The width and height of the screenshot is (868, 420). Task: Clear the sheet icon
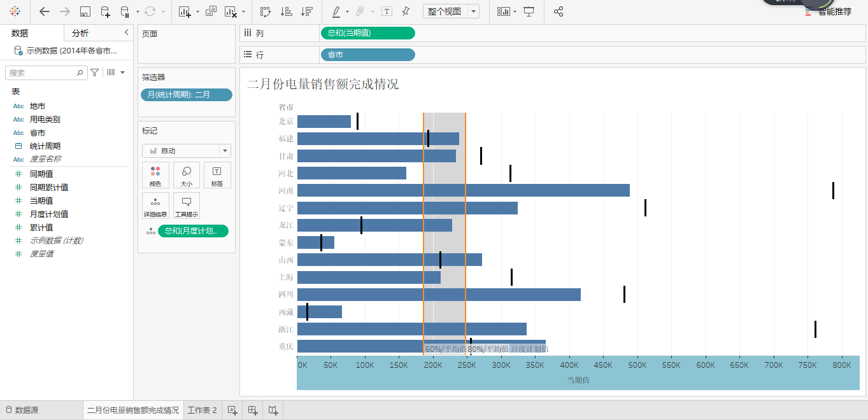(231, 11)
